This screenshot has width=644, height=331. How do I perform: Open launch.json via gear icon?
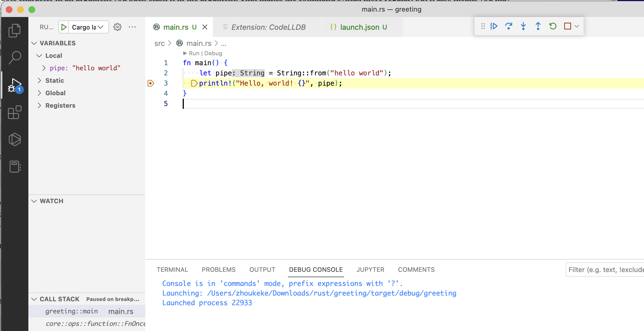pos(117,27)
